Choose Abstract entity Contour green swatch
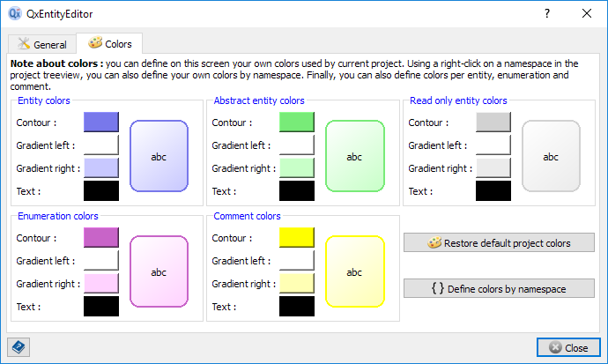This screenshot has height=364, width=608. point(297,123)
